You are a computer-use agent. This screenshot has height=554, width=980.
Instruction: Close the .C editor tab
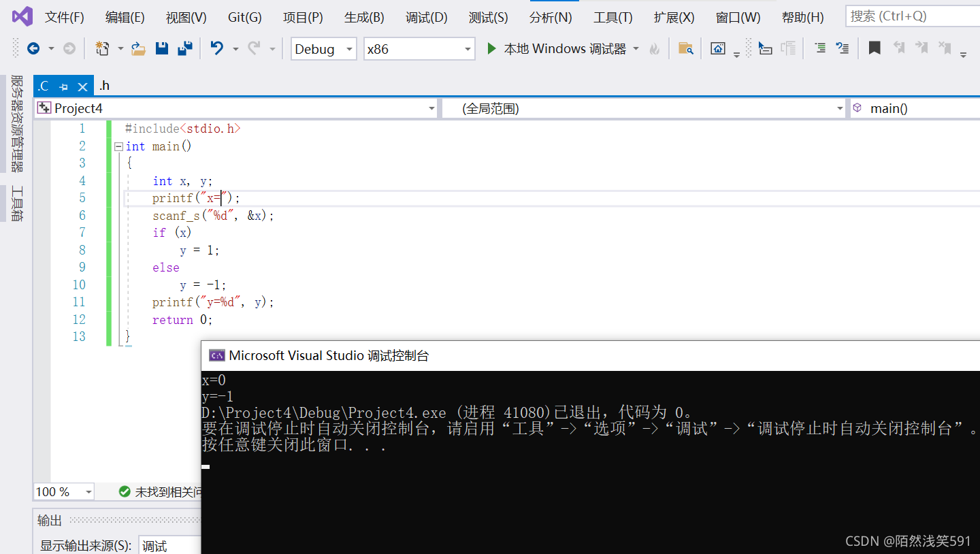coord(82,86)
